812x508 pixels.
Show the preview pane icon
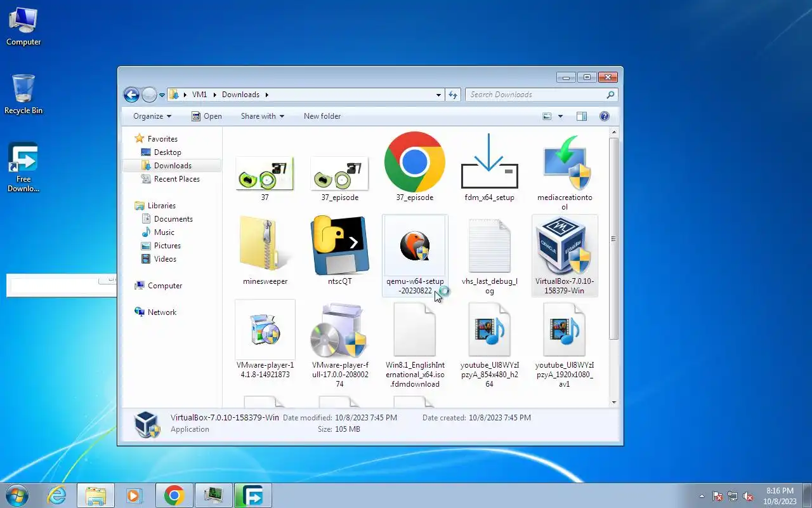582,116
